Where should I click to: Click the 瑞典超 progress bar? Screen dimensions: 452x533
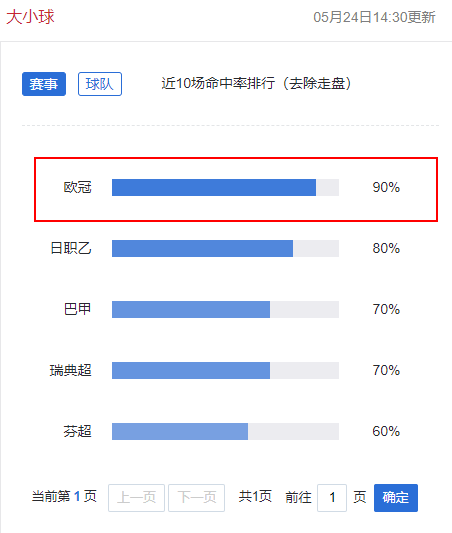(x=225, y=370)
